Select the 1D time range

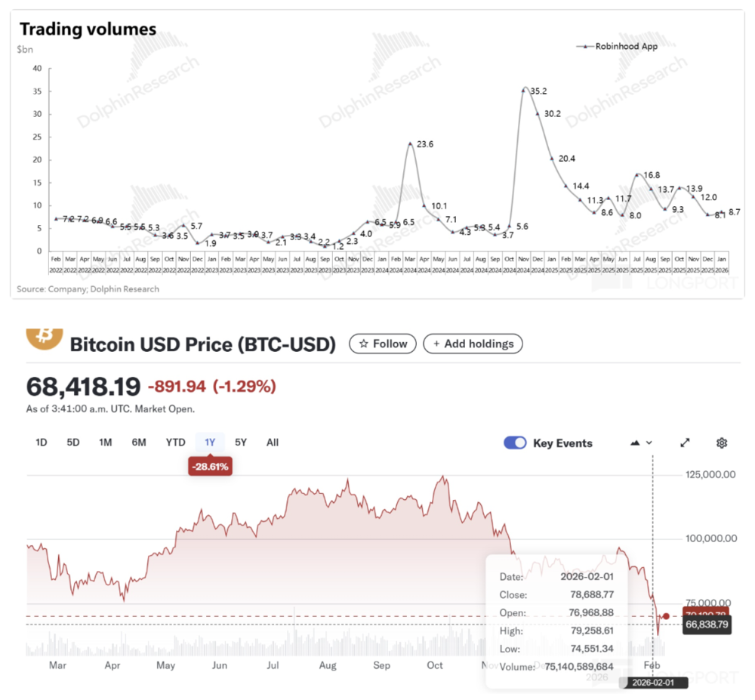click(42, 443)
